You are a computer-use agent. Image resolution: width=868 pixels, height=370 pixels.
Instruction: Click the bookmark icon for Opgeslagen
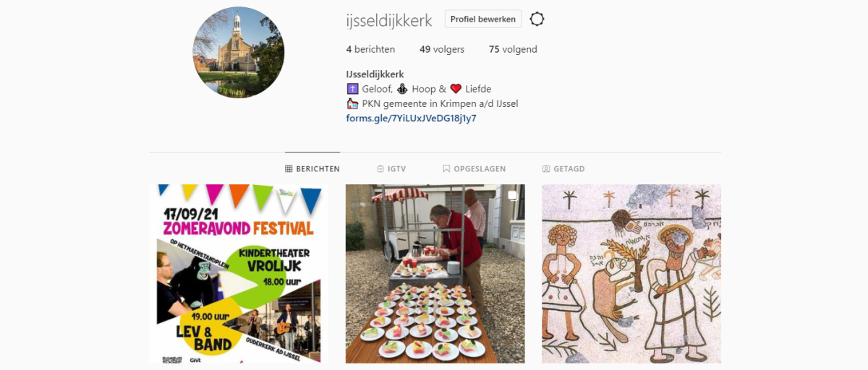(446, 169)
